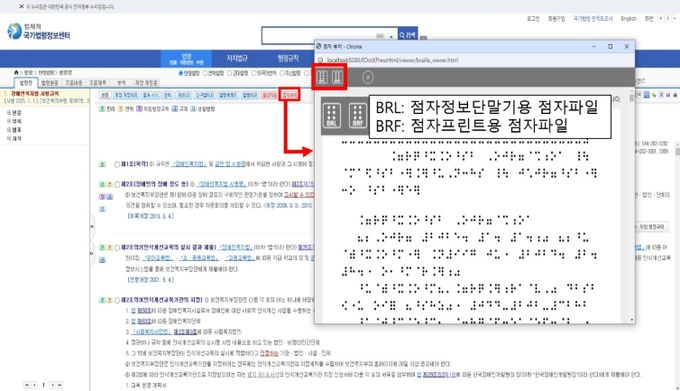Expand the 부칙 tree node

tap(9, 121)
